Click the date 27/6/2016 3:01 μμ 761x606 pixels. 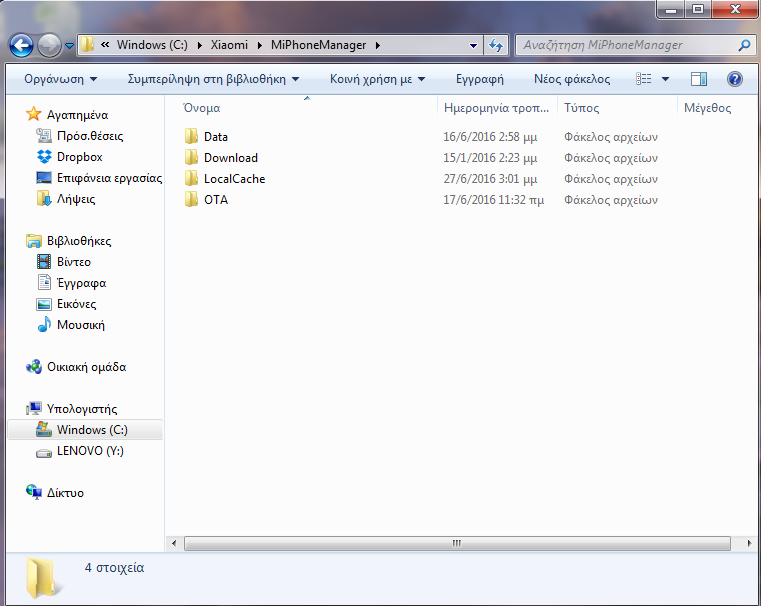coord(490,179)
